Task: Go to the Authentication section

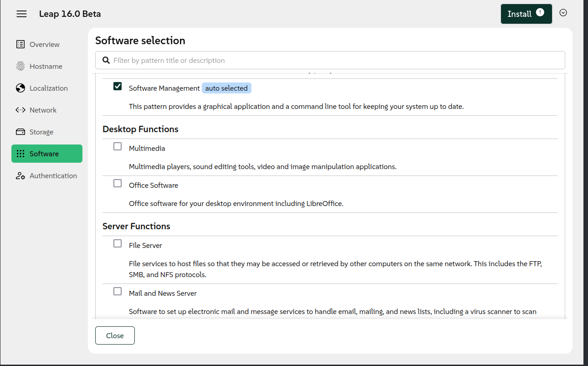Action: 53,175
